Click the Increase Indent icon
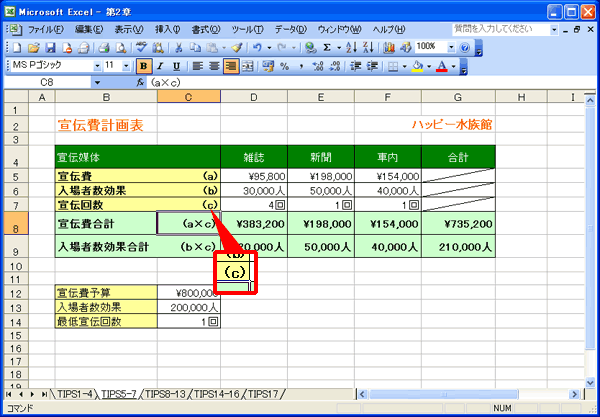The height and width of the screenshot is (417, 600). tap(372, 67)
